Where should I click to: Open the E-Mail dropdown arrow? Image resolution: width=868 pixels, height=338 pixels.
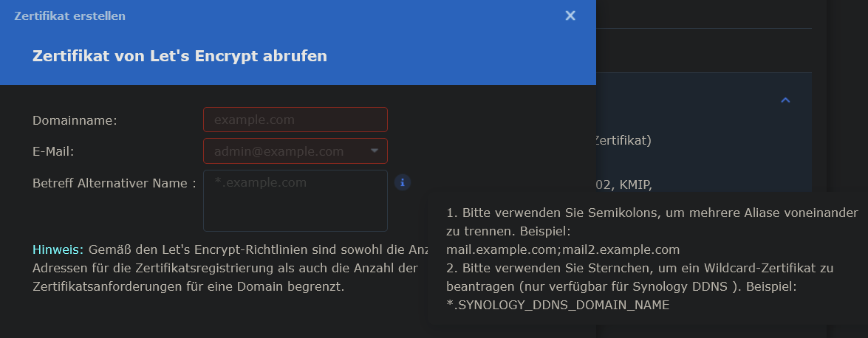375,151
